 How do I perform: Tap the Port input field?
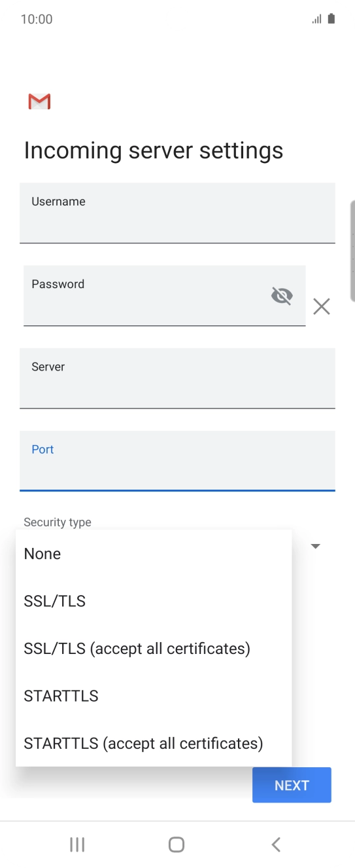point(177,461)
